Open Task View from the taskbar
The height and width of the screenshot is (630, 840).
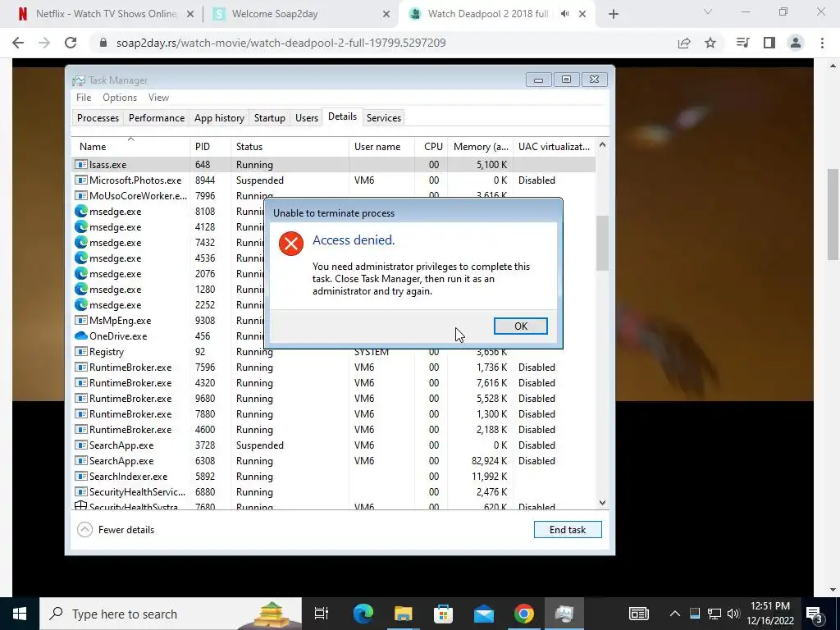(x=322, y=614)
